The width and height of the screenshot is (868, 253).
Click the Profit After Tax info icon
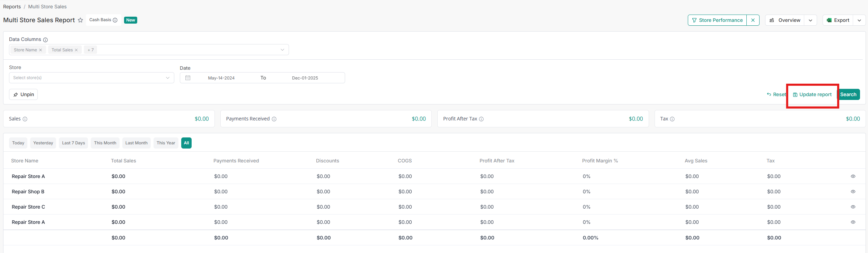(481, 119)
